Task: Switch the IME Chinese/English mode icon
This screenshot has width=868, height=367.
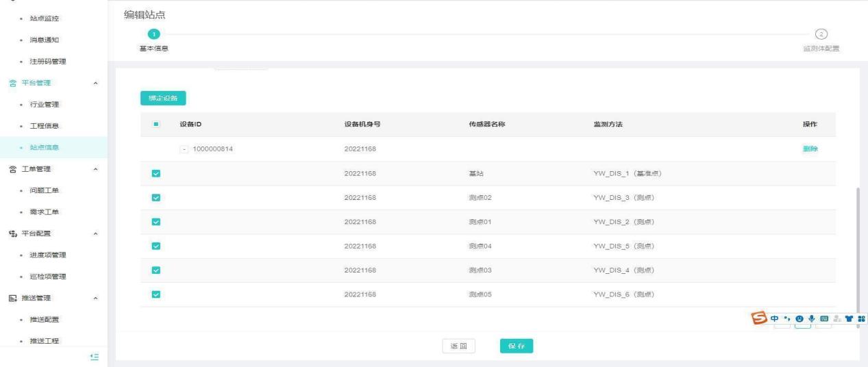Action: [x=774, y=318]
